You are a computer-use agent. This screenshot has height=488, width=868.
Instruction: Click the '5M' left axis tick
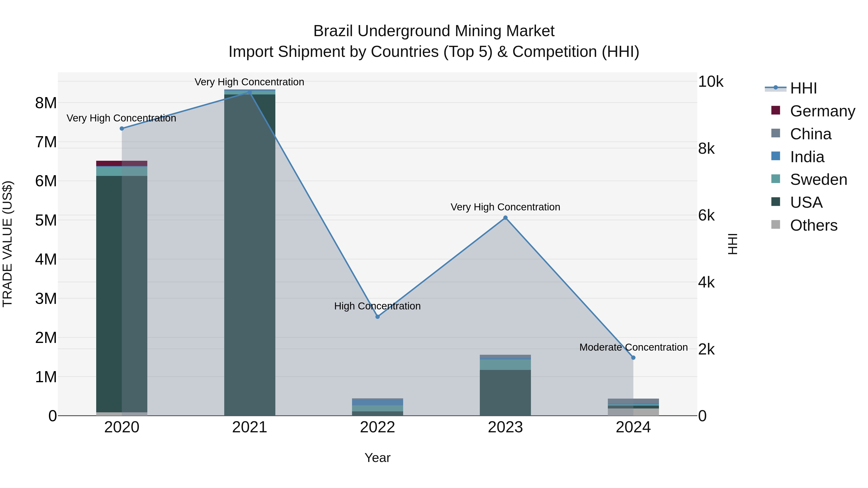tap(46, 220)
